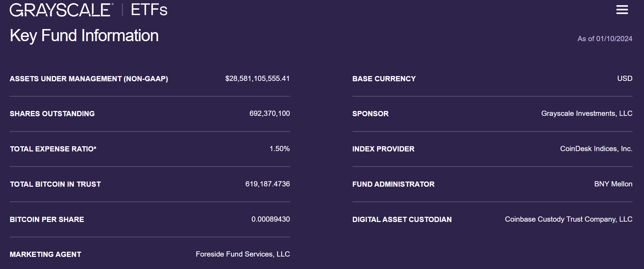The height and width of the screenshot is (269, 644).
Task: Click the $28,581,105,555.41 value
Action: click(x=257, y=78)
